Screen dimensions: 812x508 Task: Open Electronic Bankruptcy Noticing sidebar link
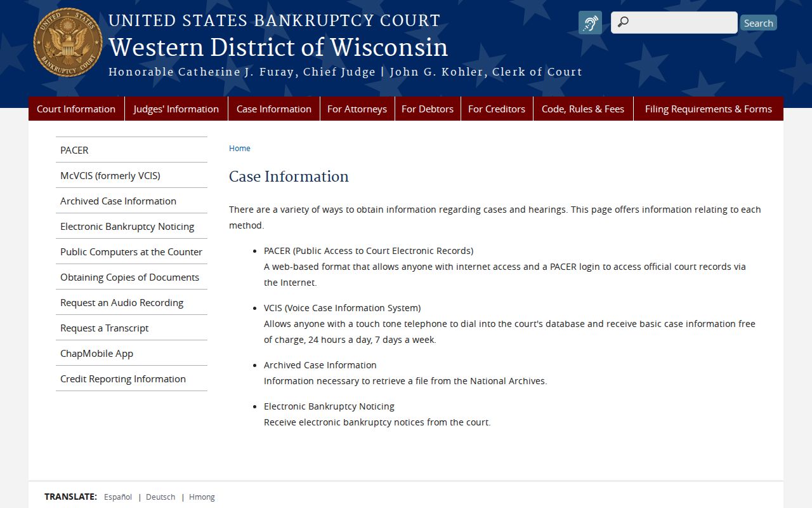click(x=131, y=226)
